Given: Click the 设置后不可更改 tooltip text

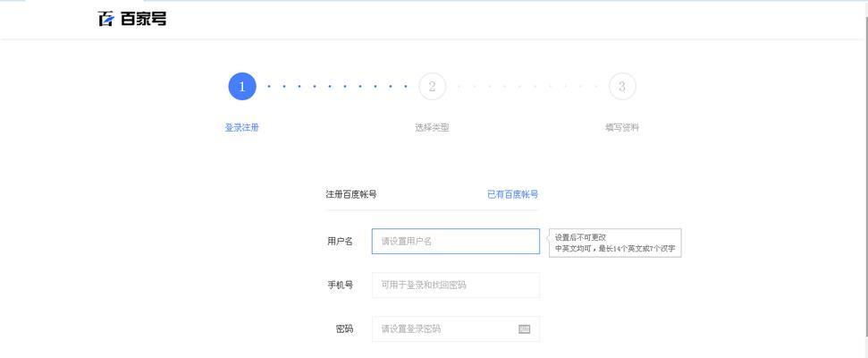Looking at the screenshot, I should 581,237.
